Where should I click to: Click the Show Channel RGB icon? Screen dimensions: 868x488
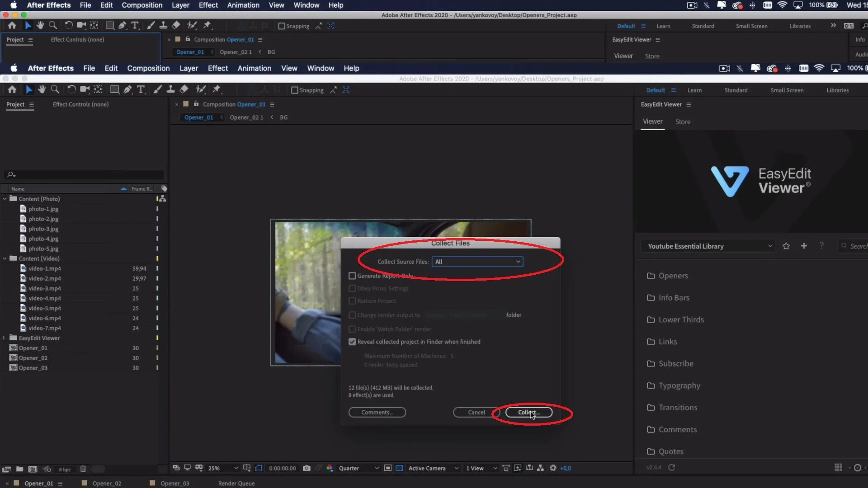point(330,468)
